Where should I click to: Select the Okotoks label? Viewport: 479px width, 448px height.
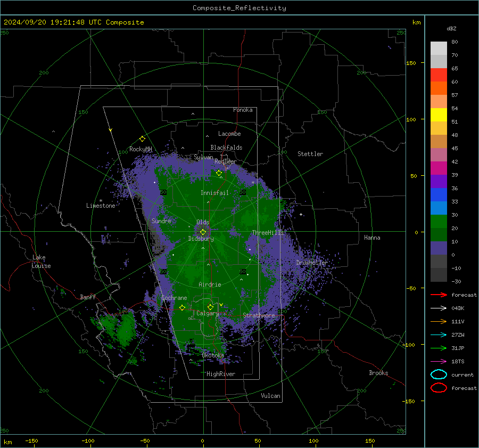click(213, 355)
